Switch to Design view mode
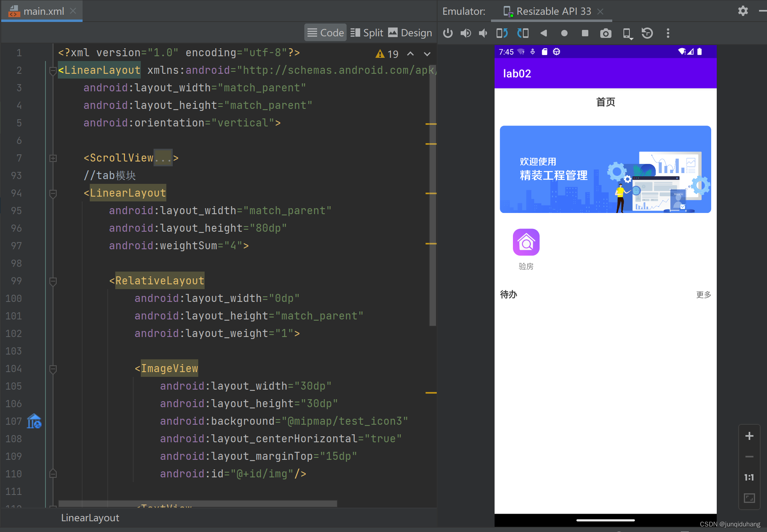Screen dimensions: 767x532 pos(416,33)
